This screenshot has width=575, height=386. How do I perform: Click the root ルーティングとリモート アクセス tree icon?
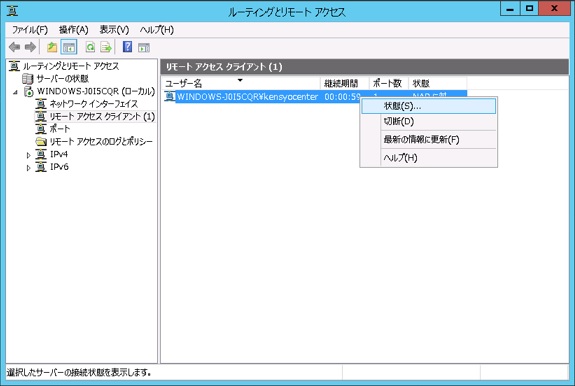coord(14,66)
